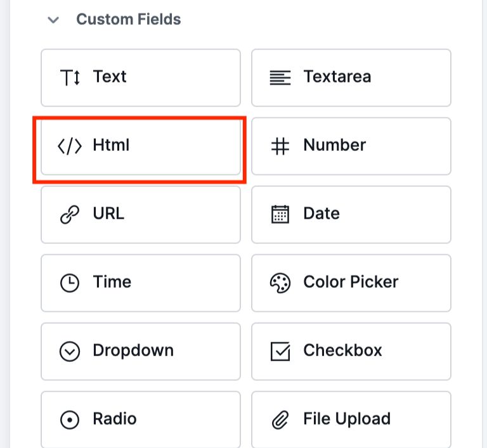Click the Number hash icon
The image size is (487, 448).
pyautogui.click(x=280, y=146)
